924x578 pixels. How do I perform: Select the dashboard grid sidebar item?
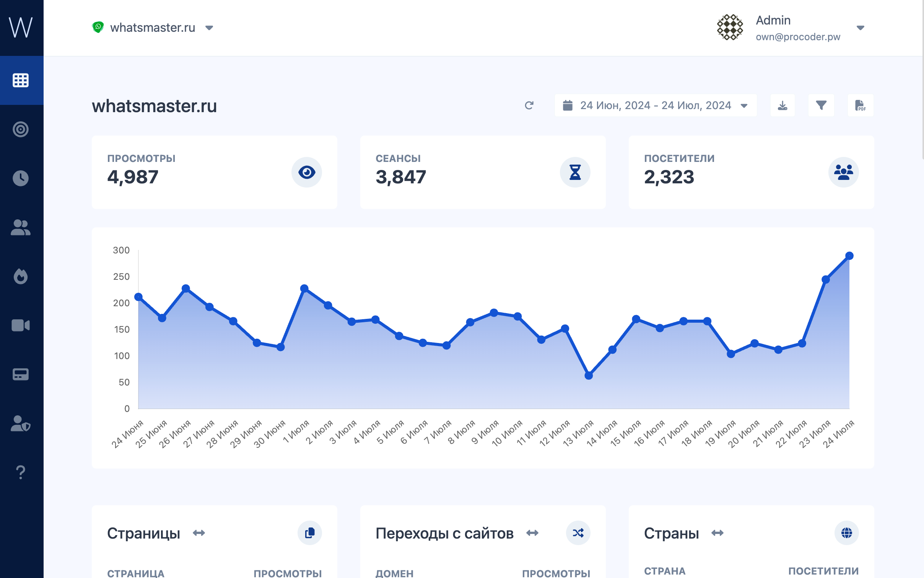[x=21, y=80]
